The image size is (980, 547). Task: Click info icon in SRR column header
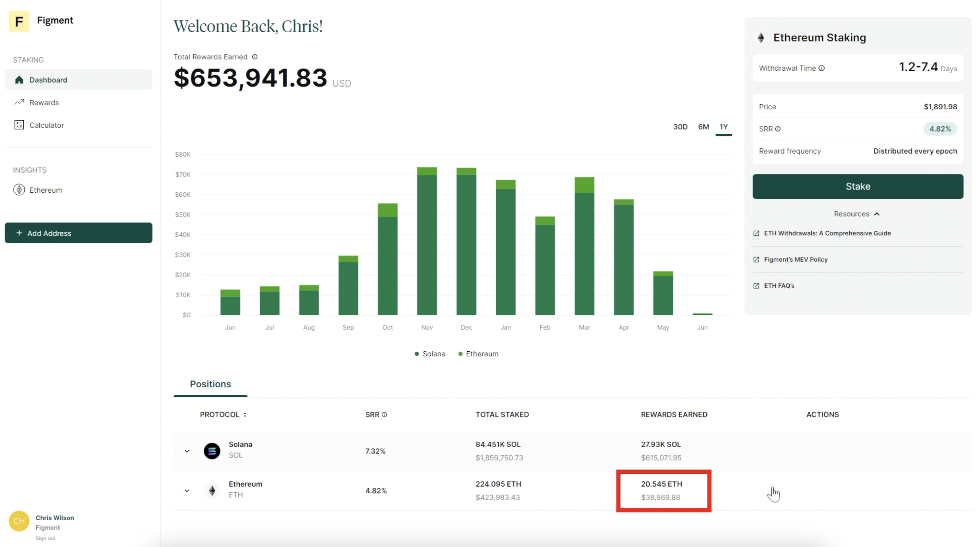tap(384, 415)
